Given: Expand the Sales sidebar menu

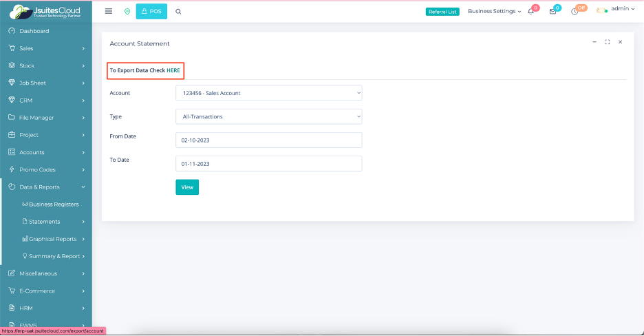Looking at the screenshot, I should pos(46,48).
